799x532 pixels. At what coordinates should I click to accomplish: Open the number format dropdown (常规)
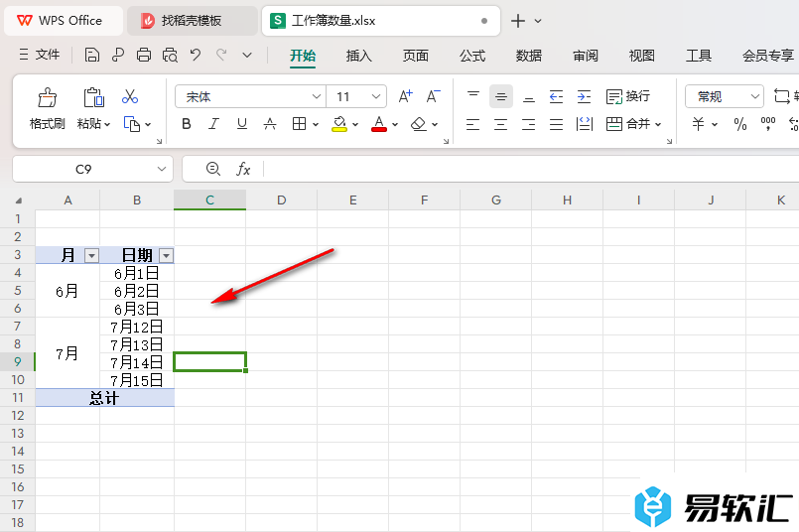pos(754,96)
